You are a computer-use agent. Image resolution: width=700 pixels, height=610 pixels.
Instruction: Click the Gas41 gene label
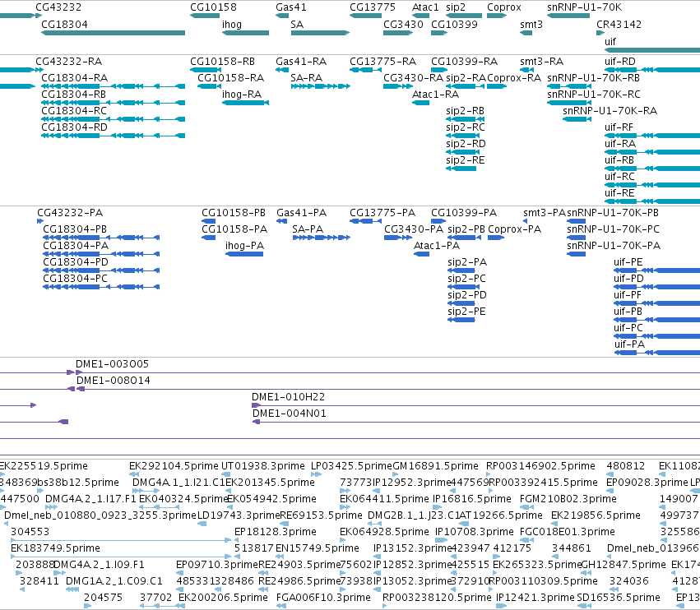point(290,7)
